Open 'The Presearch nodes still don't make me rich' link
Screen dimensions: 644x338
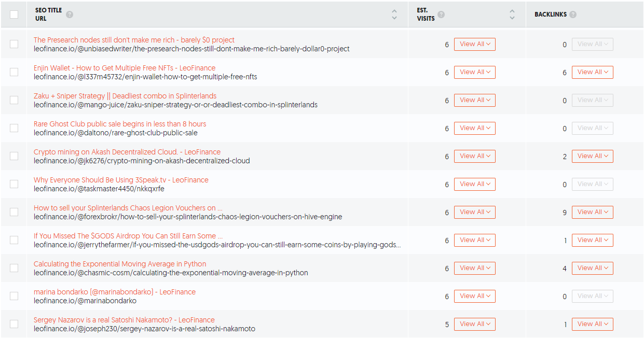point(134,40)
